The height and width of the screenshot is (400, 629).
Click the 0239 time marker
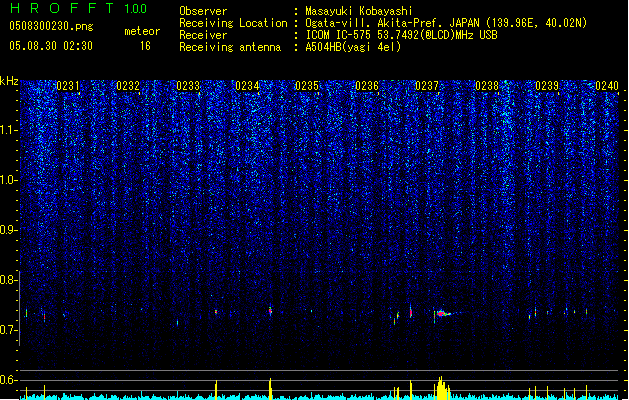click(x=547, y=86)
